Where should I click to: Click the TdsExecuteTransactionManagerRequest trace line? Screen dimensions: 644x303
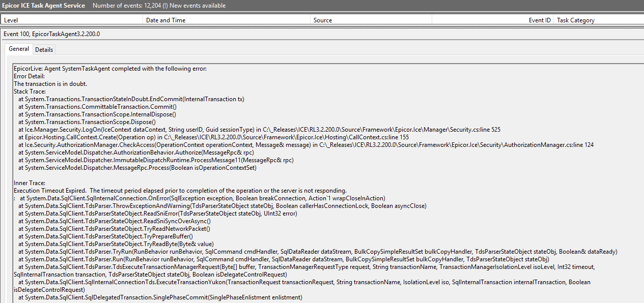305,270
